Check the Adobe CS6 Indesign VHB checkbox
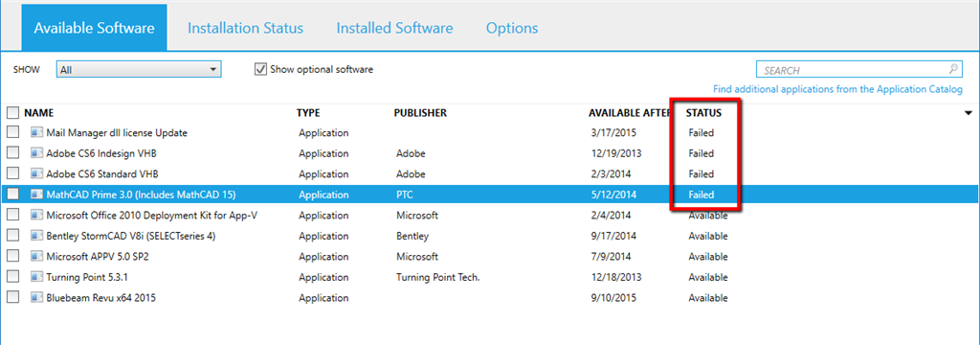Screen dimensions: 980x345 (x=12, y=153)
